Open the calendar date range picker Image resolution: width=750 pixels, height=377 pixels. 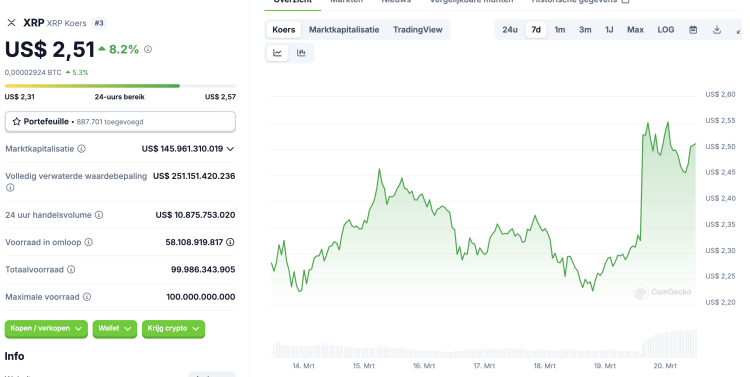pos(693,30)
